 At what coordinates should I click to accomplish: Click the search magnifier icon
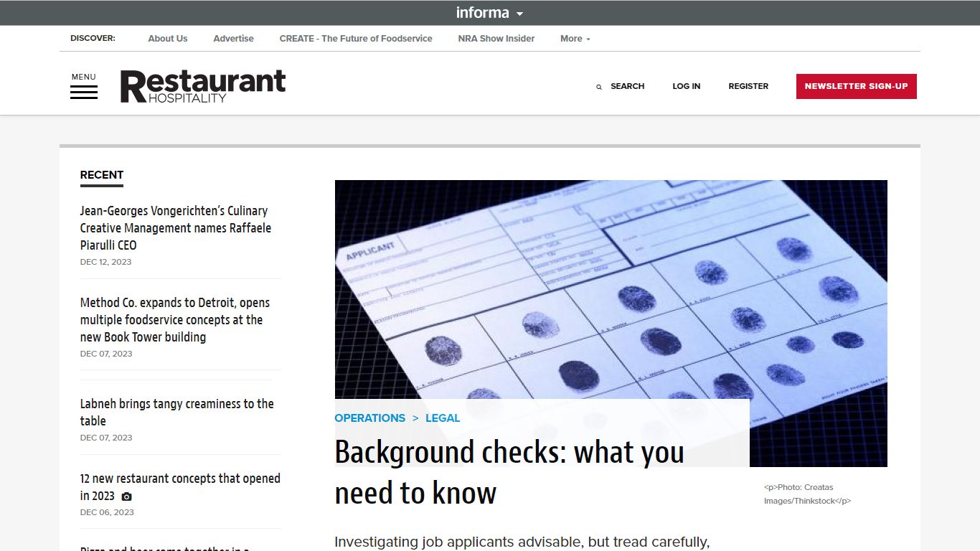pyautogui.click(x=599, y=87)
